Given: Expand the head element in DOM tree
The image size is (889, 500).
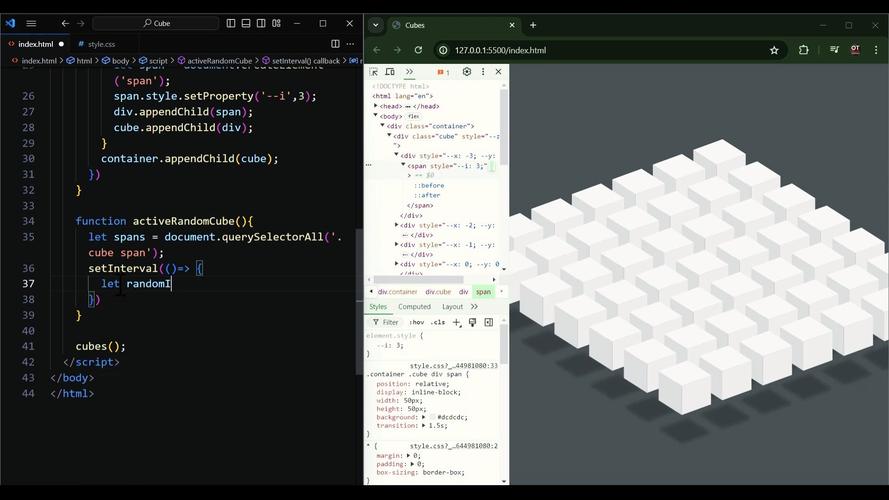Looking at the screenshot, I should 376,106.
